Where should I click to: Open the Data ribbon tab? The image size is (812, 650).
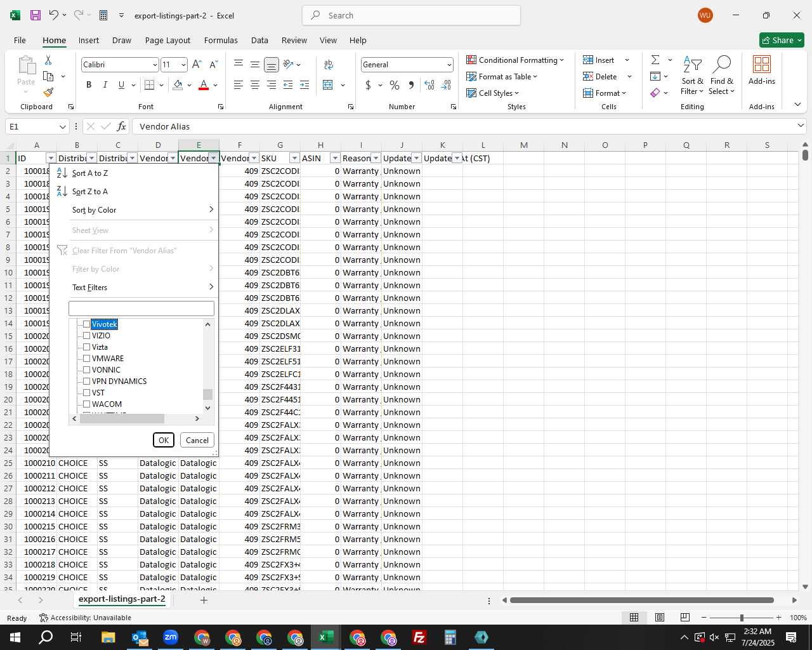coord(259,40)
